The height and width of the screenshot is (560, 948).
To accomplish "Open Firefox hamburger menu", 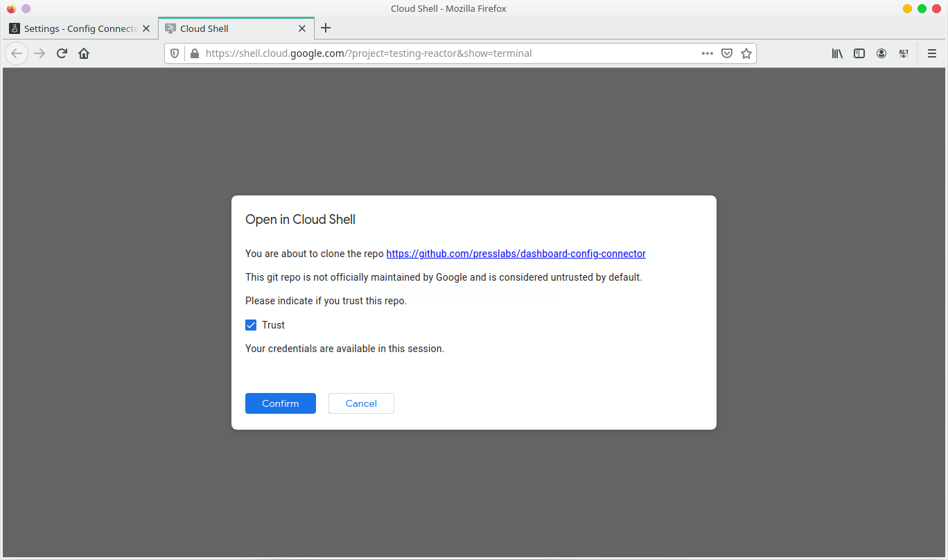I will (x=932, y=53).
